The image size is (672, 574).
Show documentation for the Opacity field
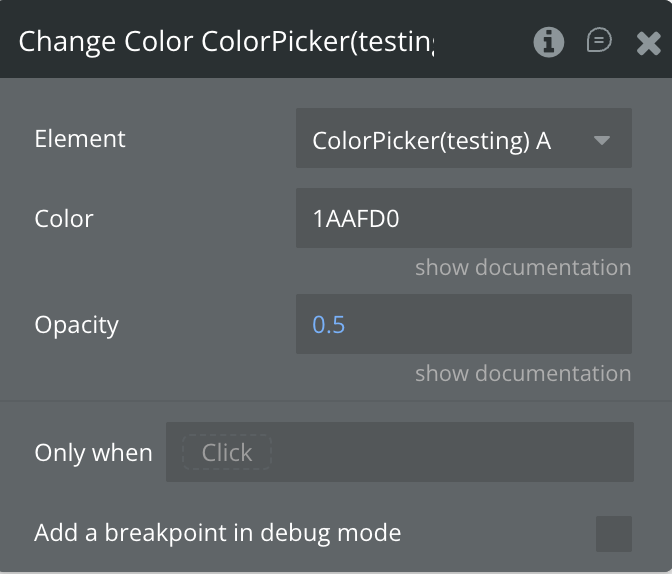point(523,373)
